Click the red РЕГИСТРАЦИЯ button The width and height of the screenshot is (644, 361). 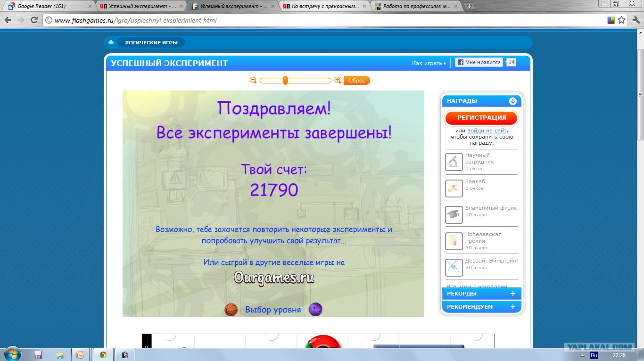[481, 118]
